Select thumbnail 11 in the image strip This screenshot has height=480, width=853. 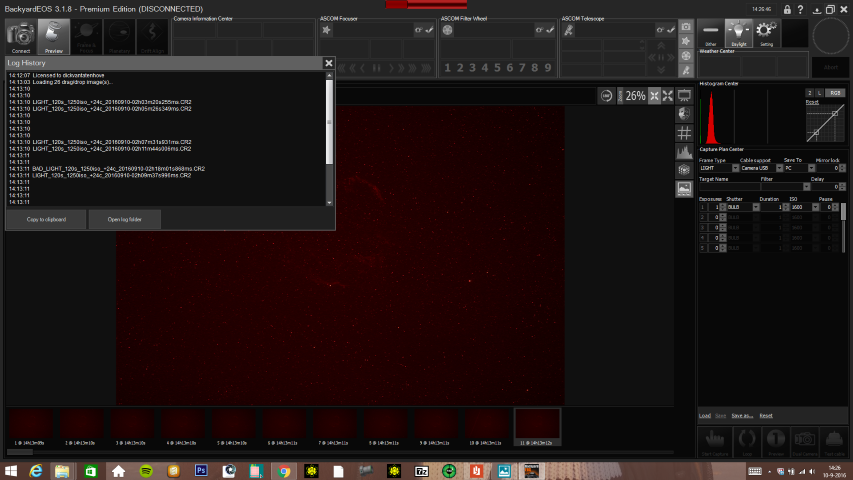(x=537, y=426)
